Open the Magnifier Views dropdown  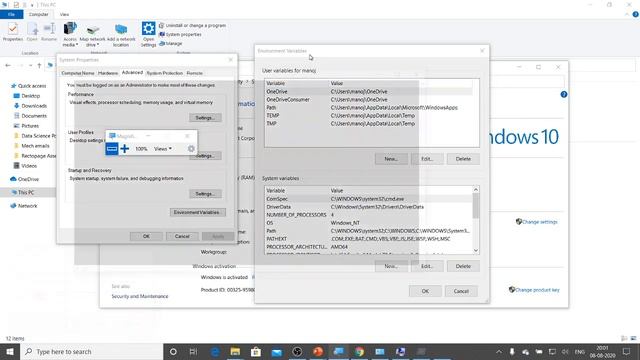click(162, 149)
